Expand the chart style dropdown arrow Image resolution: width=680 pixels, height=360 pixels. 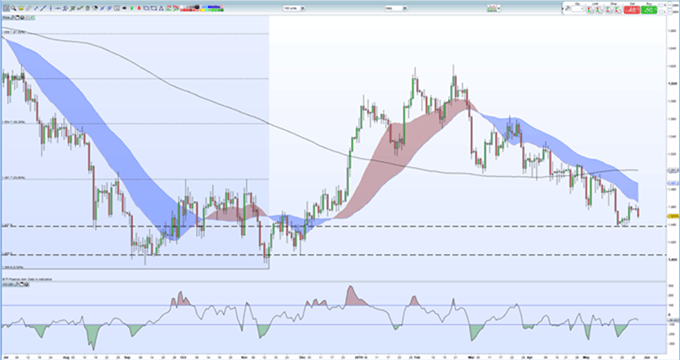point(499,8)
